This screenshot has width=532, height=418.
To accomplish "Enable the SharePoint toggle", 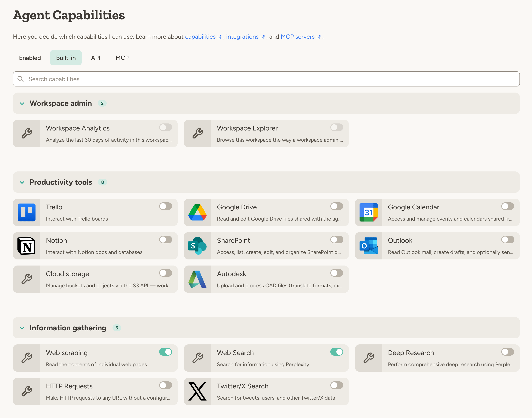I will tap(337, 240).
